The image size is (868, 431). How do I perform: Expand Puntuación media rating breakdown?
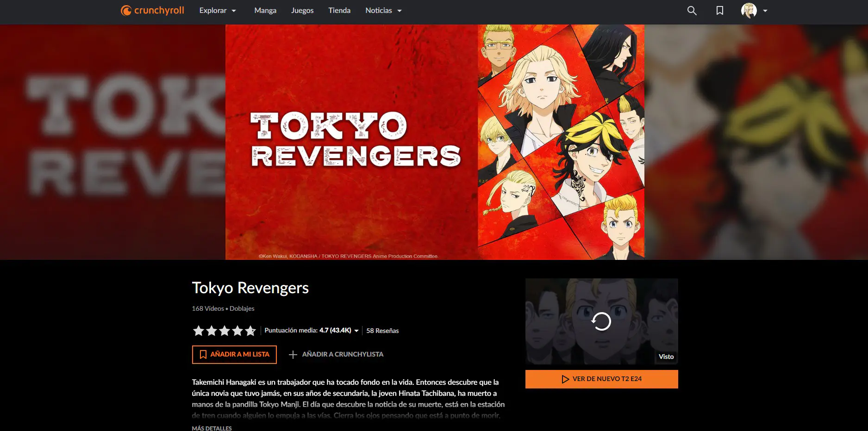pyautogui.click(x=312, y=330)
